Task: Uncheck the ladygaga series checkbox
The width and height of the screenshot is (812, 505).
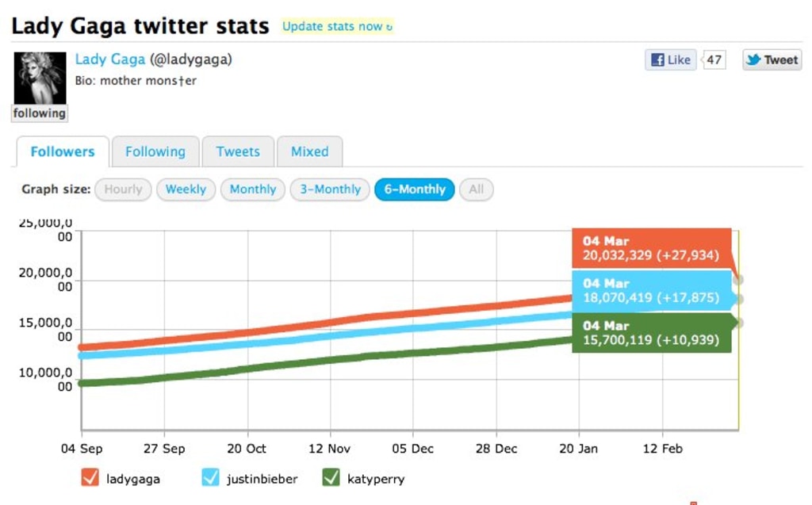Action: click(x=90, y=478)
